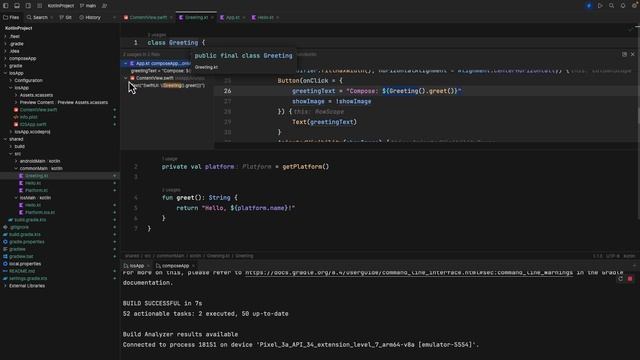Expand the androidMain kotlin folder
The image size is (640, 360).
(x=16, y=161)
